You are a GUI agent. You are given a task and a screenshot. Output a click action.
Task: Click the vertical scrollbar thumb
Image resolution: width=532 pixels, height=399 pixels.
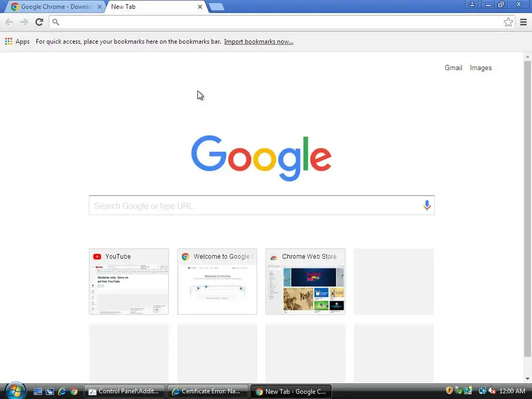pyautogui.click(x=527, y=209)
